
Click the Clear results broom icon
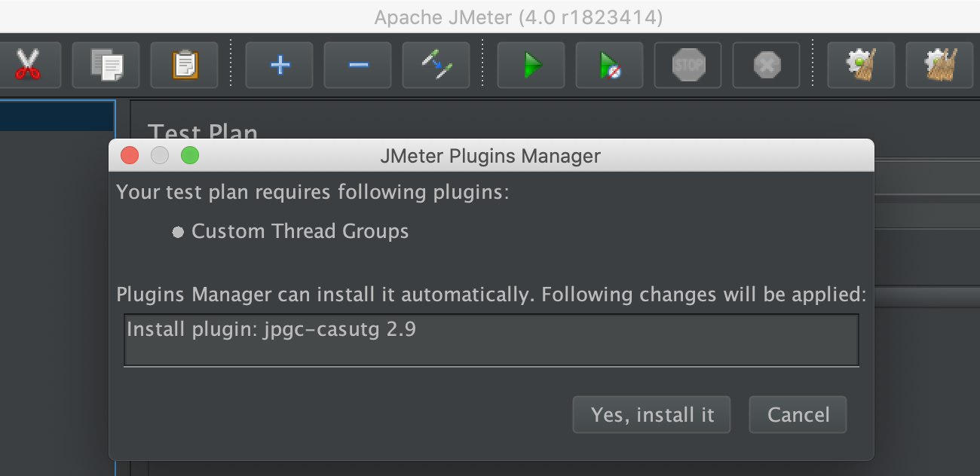[862, 65]
